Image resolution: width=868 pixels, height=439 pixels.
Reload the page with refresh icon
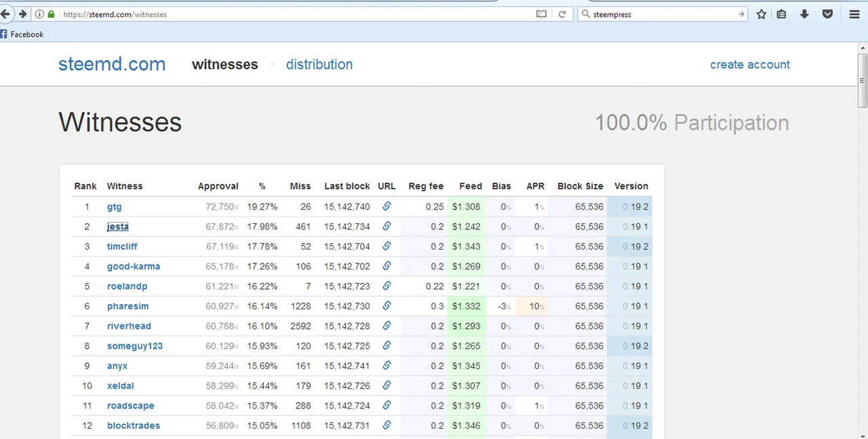coord(562,14)
